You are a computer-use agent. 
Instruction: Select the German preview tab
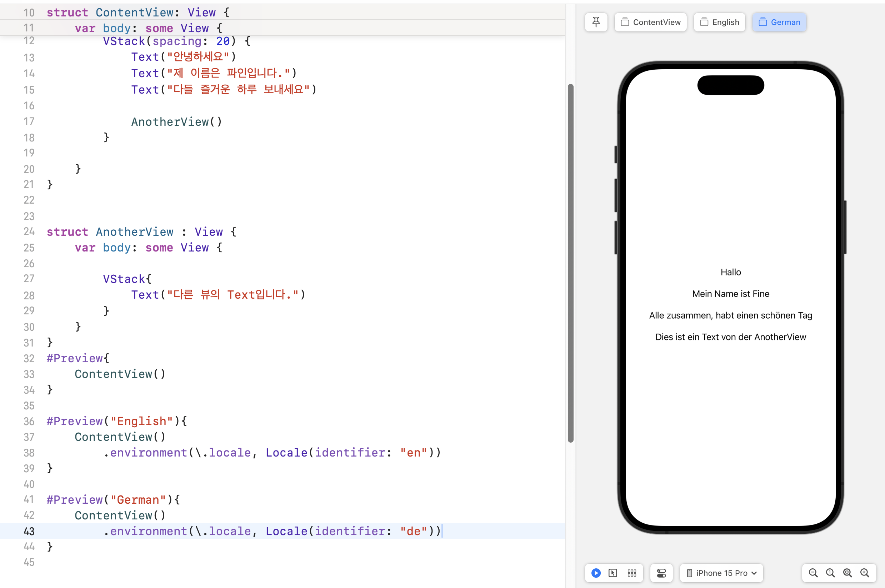(779, 22)
